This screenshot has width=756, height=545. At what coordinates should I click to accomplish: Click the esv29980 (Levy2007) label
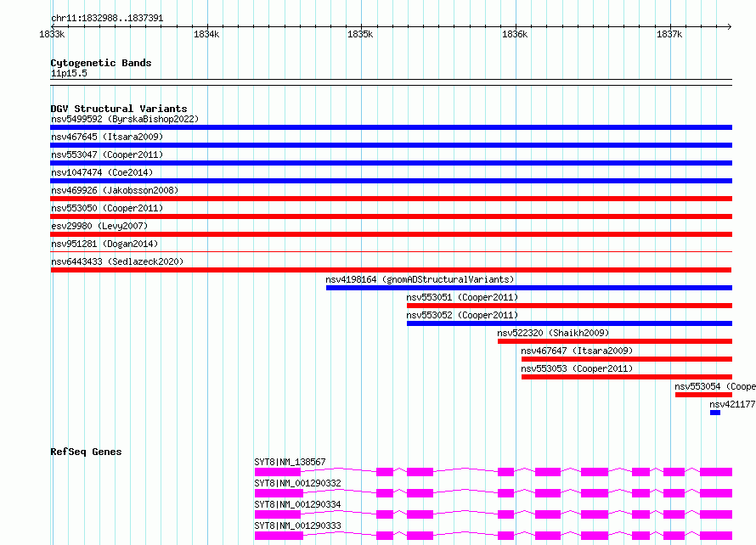(x=99, y=226)
